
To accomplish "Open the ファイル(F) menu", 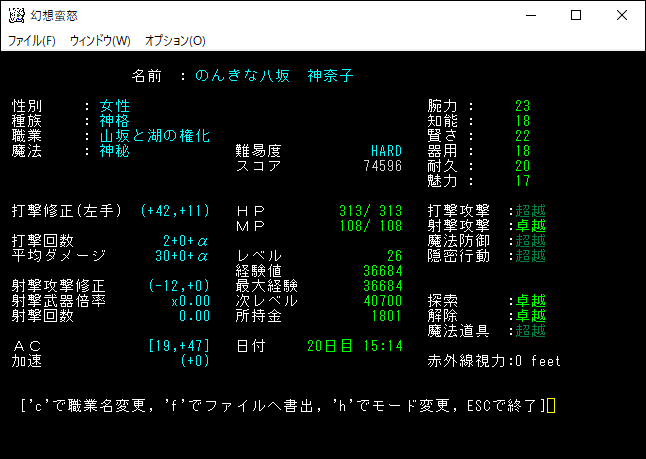I will coord(32,41).
